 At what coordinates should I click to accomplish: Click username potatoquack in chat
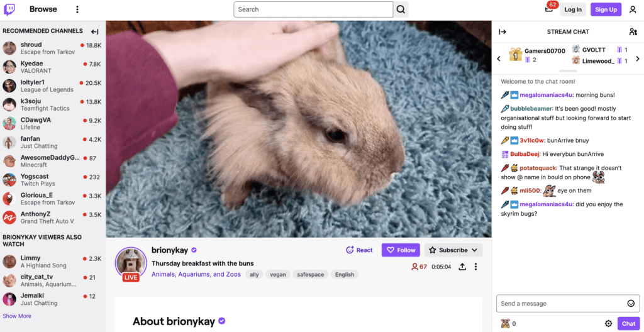(538, 168)
